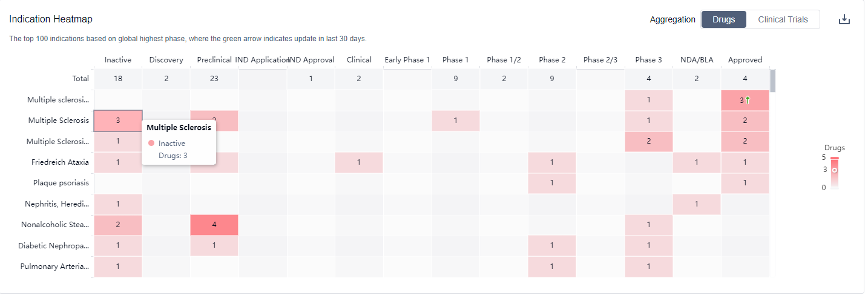Image resolution: width=868 pixels, height=298 pixels.
Task: Click the Discovery column header
Action: (166, 60)
